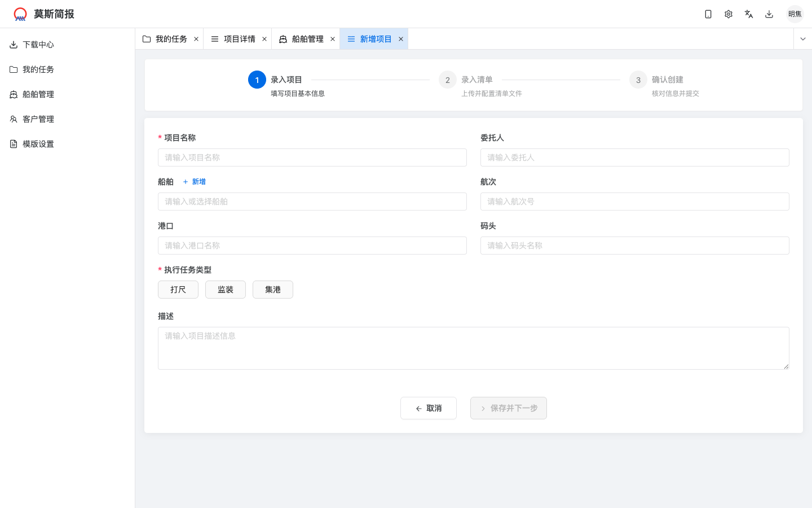Select the 打尺 task type

click(x=178, y=290)
